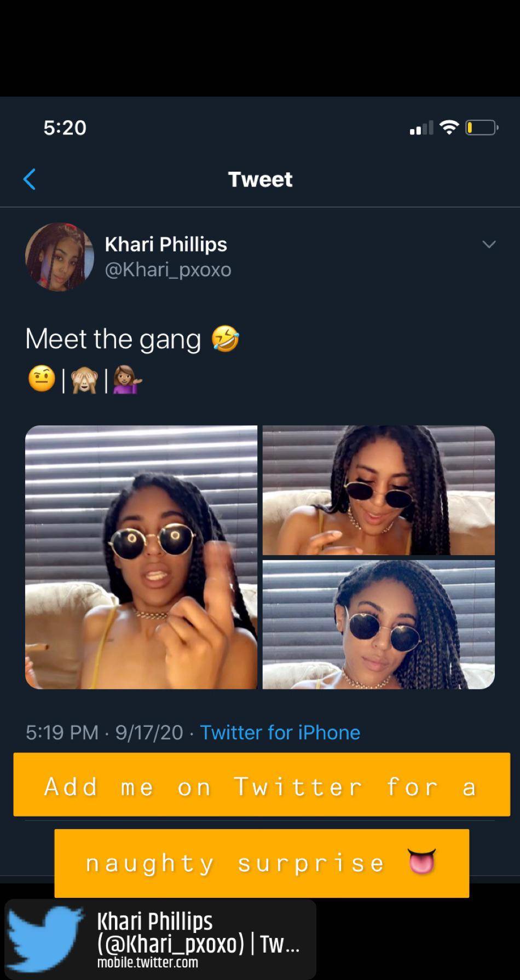Tap the battery indicator icon
Screen dimensions: 520x980
[x=482, y=128]
